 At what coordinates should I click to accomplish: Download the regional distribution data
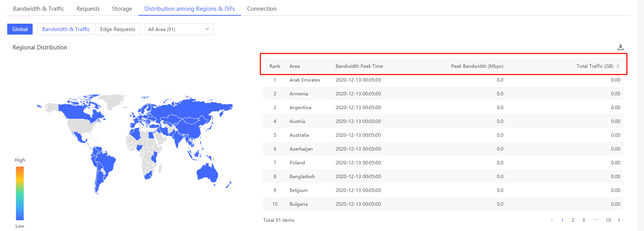point(621,47)
